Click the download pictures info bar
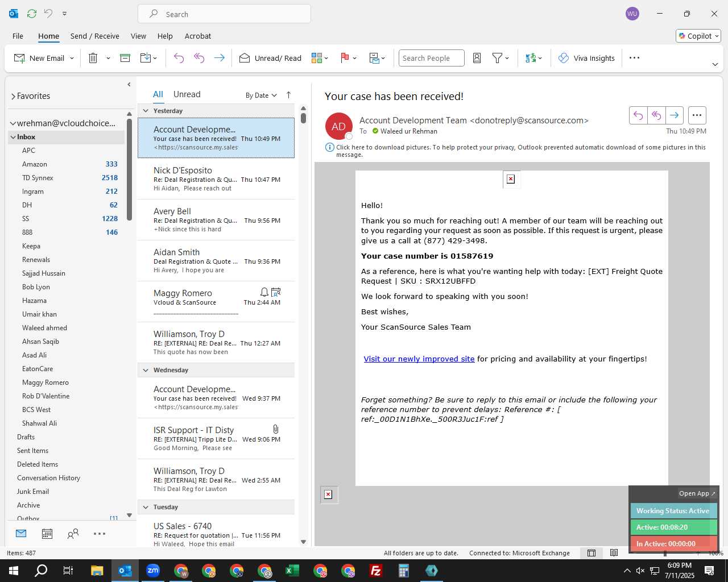This screenshot has height=582, width=728. (516, 151)
